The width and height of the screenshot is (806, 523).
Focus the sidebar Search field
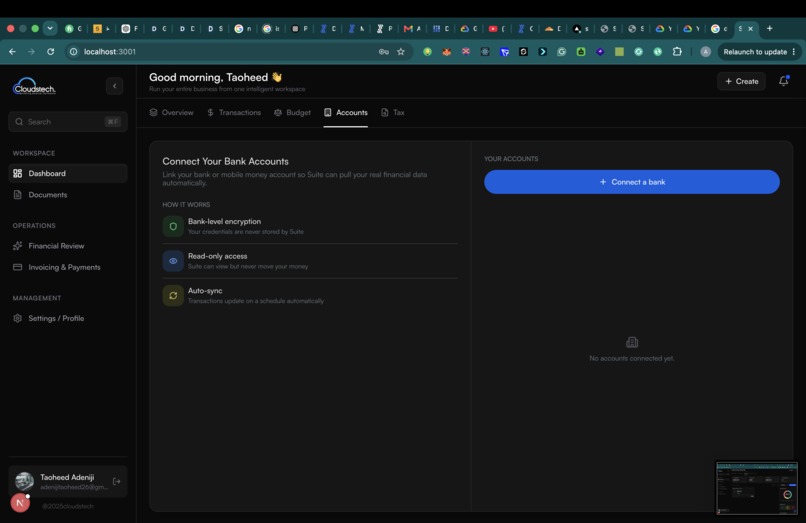tap(67, 122)
